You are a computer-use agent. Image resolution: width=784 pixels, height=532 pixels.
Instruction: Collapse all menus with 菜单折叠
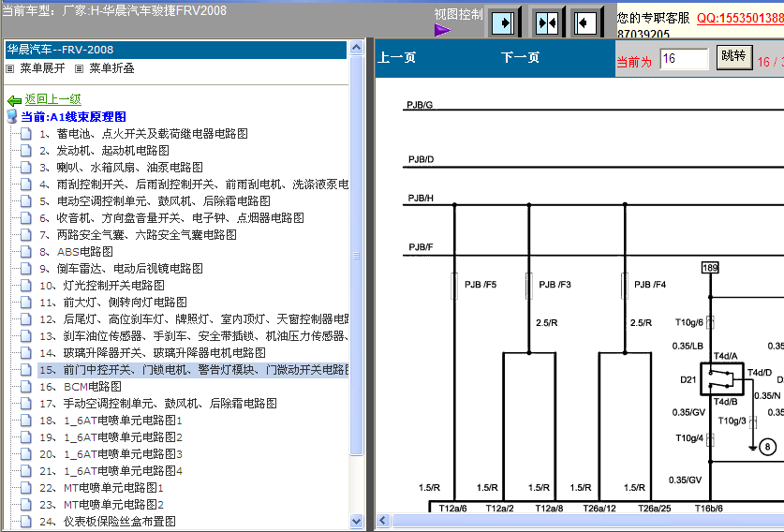point(112,68)
